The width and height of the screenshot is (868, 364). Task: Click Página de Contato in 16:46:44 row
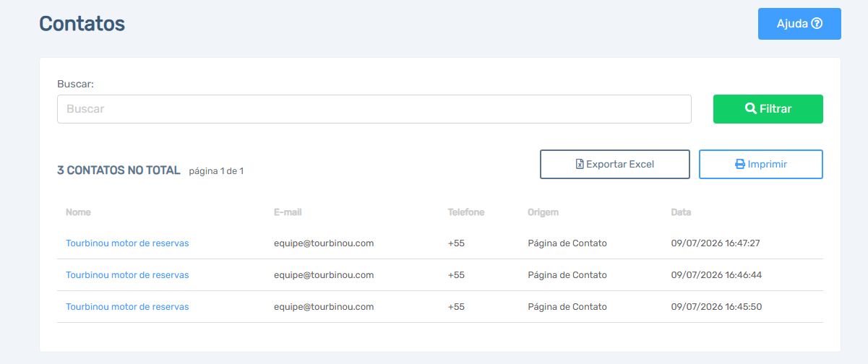[x=567, y=275]
